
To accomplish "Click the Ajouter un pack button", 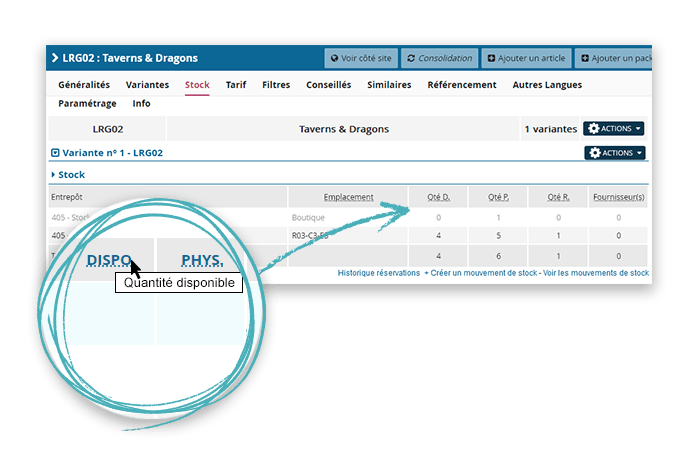I will (614, 58).
